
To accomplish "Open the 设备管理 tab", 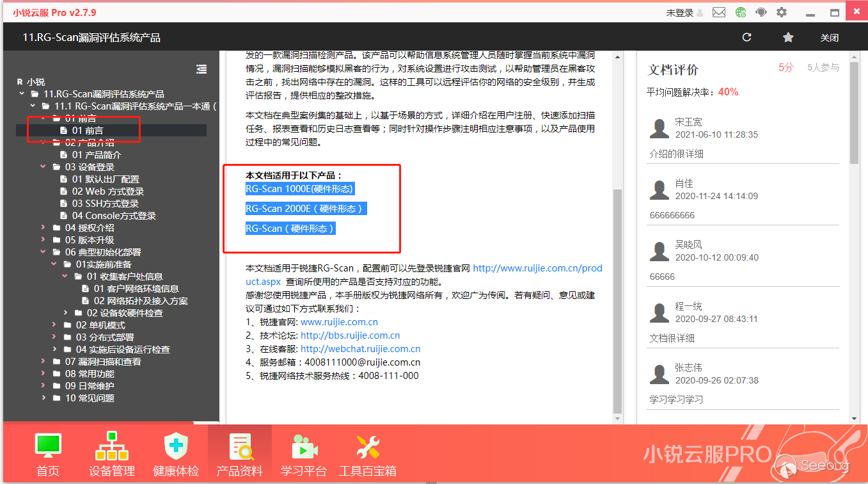I will pyautogui.click(x=112, y=455).
